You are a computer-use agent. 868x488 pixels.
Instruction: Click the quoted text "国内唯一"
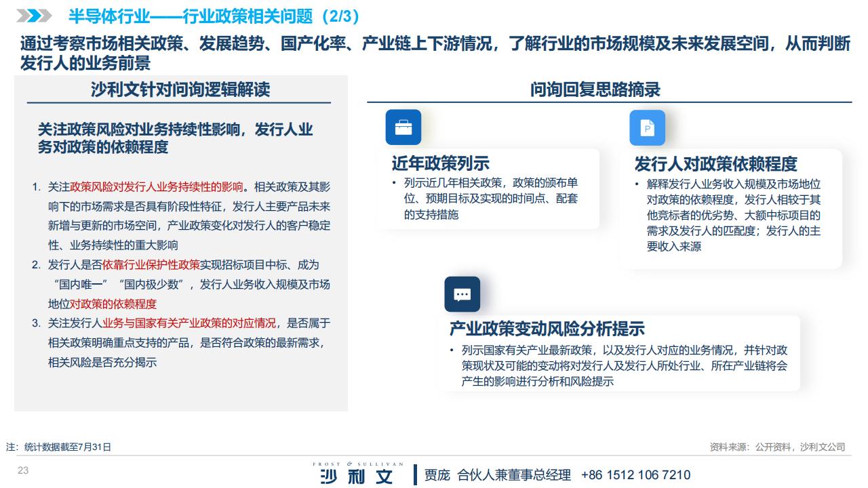(81, 285)
